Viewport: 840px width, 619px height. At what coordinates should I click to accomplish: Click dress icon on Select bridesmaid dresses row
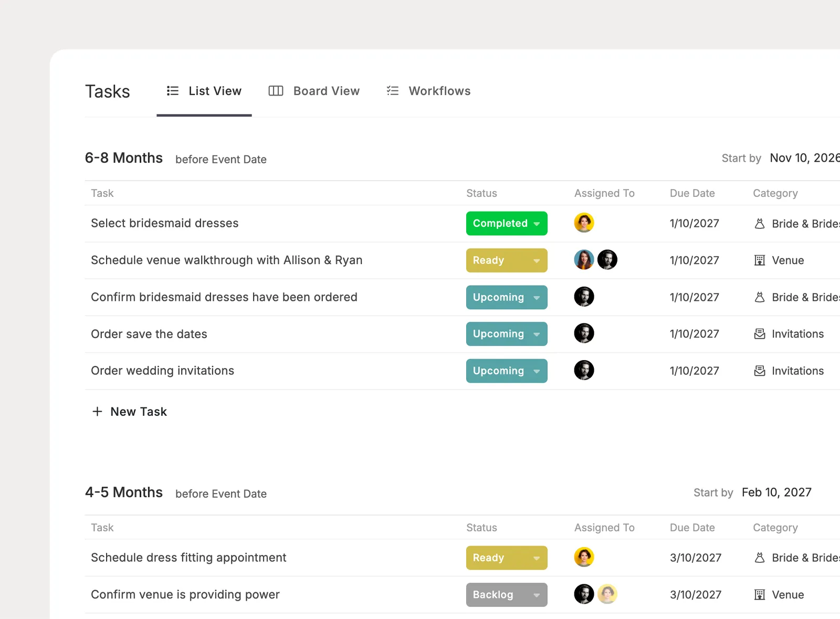(760, 224)
